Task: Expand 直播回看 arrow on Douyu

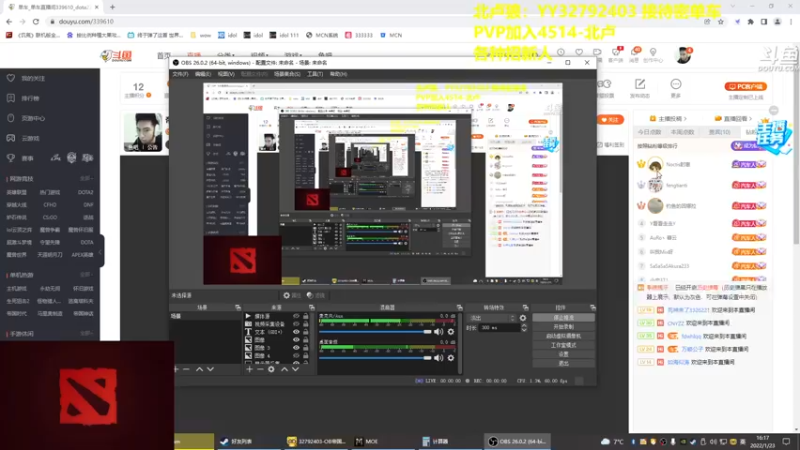Action: point(749,119)
